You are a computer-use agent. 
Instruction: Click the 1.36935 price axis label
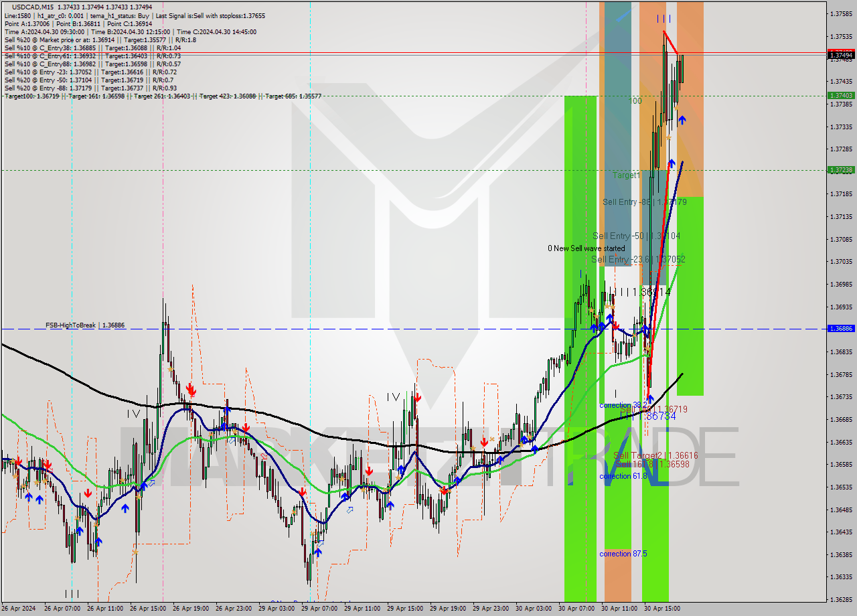pos(841,307)
